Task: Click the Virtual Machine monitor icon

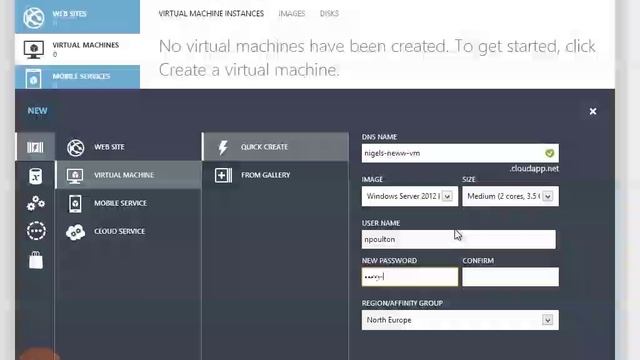Action: [x=75, y=176]
